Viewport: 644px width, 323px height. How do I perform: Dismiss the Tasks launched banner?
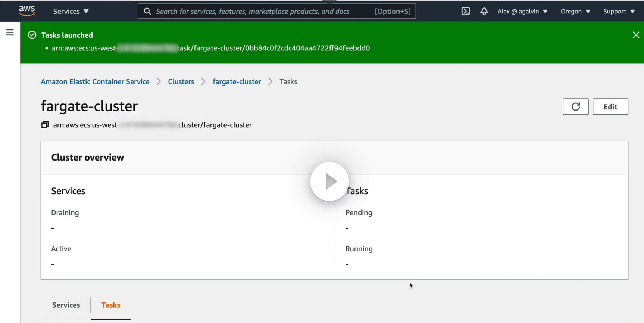[x=636, y=35]
